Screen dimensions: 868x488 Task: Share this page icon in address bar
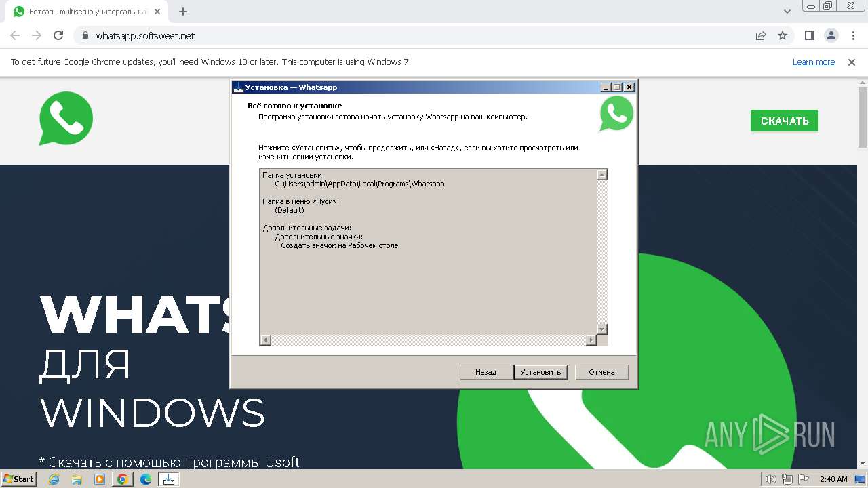coord(761,35)
